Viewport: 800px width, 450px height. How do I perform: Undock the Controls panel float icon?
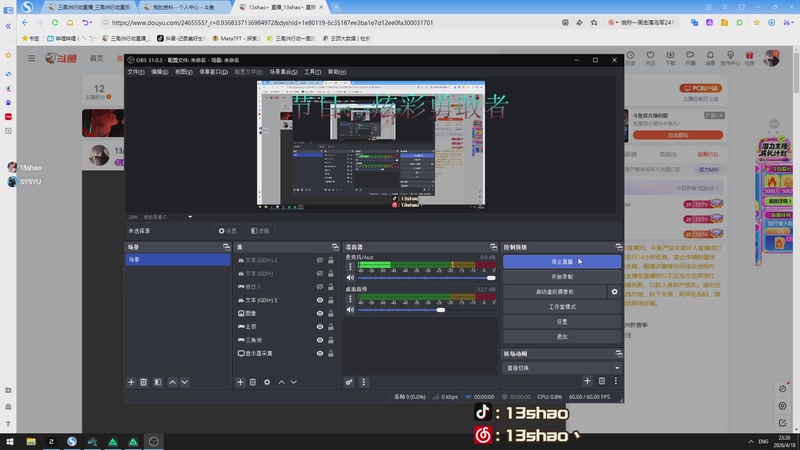pyautogui.click(x=618, y=247)
